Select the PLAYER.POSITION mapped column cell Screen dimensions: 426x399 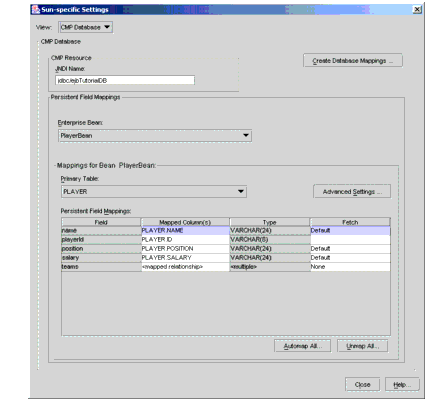click(x=185, y=249)
